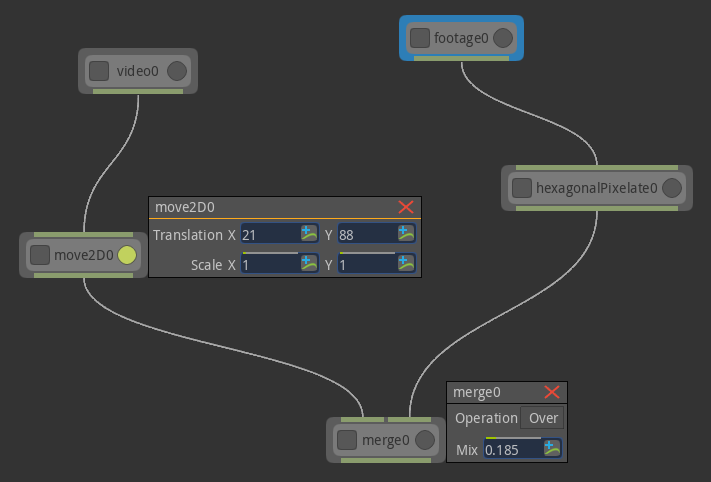Click the Mix slider value 0.185
711x482 pixels.
click(x=511, y=449)
